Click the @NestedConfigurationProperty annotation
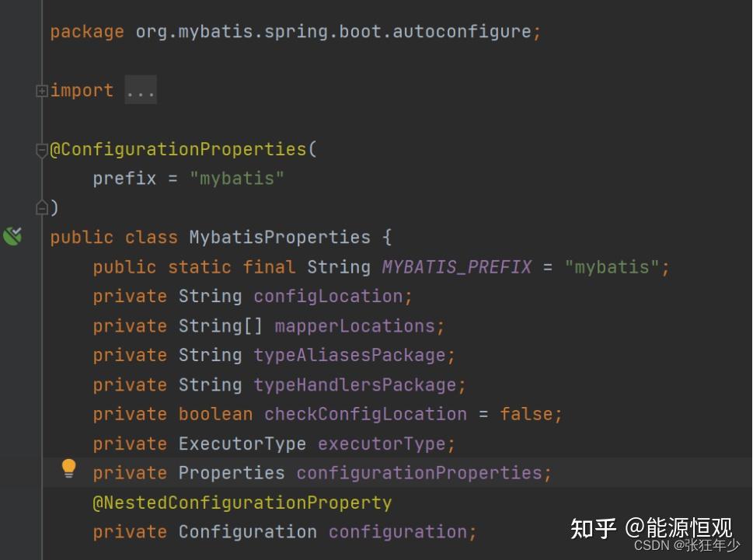Image resolution: width=753 pixels, height=560 pixels. pyautogui.click(x=242, y=502)
